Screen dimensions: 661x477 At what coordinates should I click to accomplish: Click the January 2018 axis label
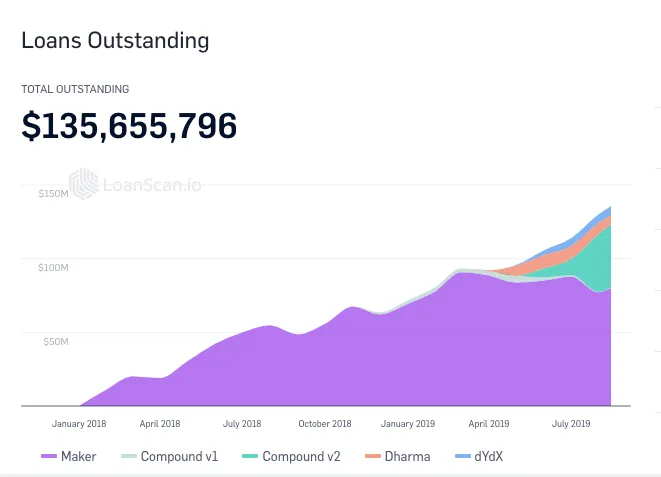pyautogui.click(x=79, y=424)
